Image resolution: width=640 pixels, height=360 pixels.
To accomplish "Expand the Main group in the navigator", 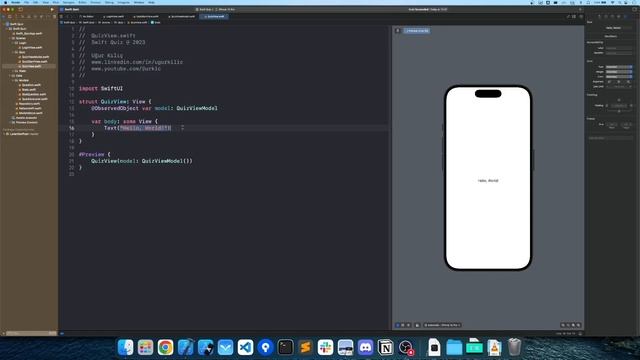I will (13, 71).
